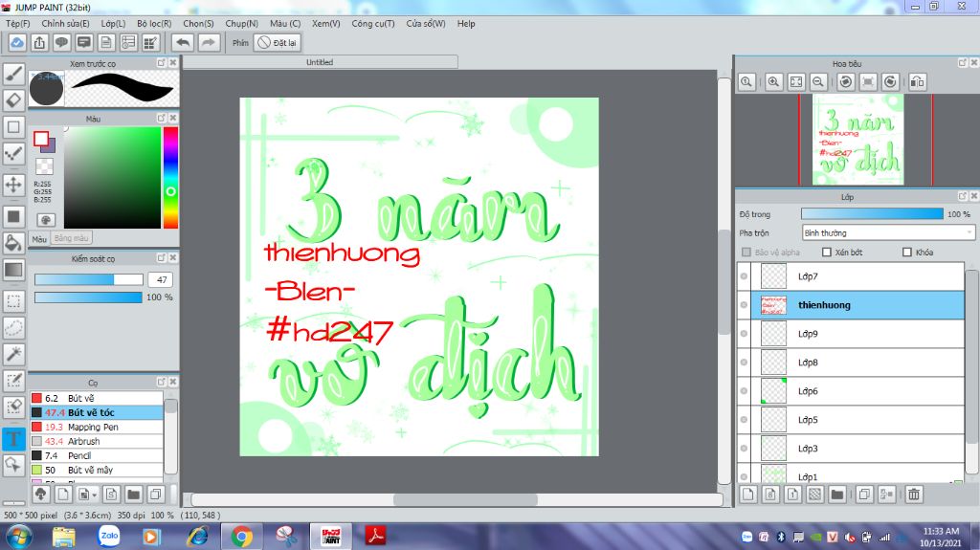
Task: Open the Tệp(F) menu
Action: 18,23
